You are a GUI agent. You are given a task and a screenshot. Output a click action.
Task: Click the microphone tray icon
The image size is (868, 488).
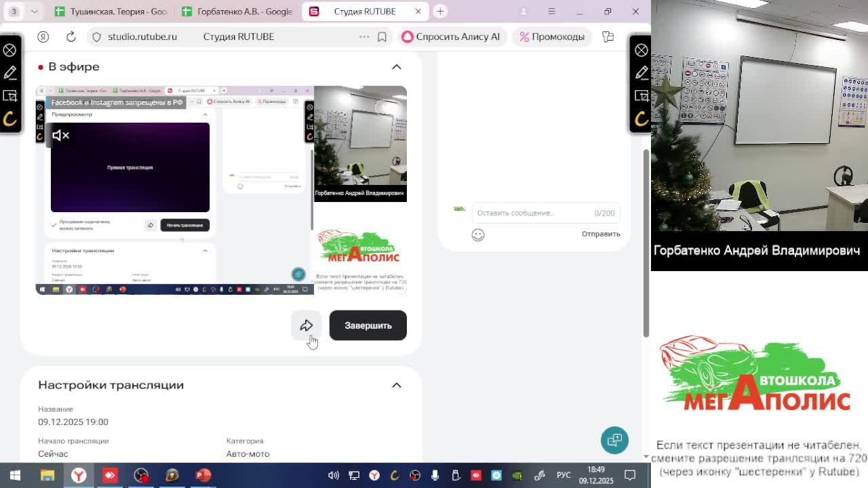tap(435, 475)
